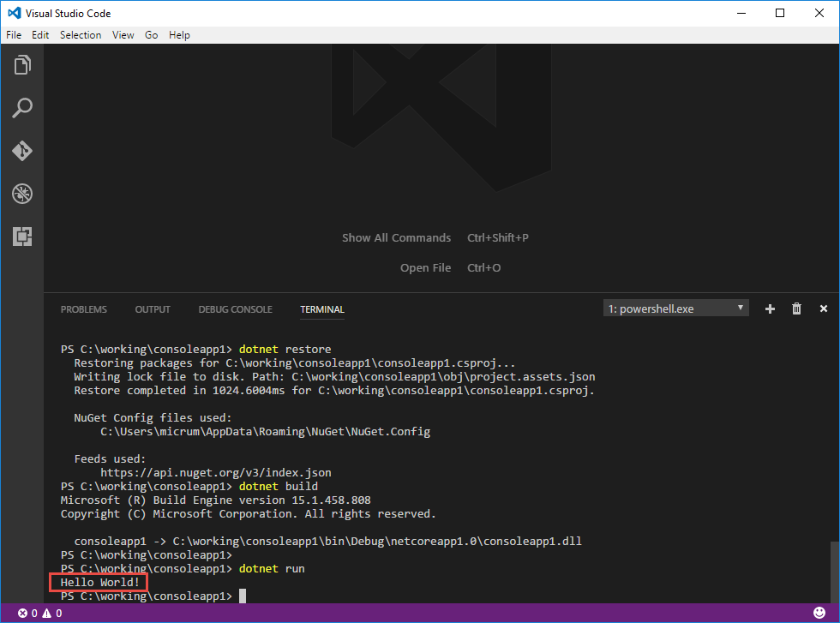Screen dimensions: 840x623
Task: Close the Visual Studio Code window
Action: tap(819, 13)
